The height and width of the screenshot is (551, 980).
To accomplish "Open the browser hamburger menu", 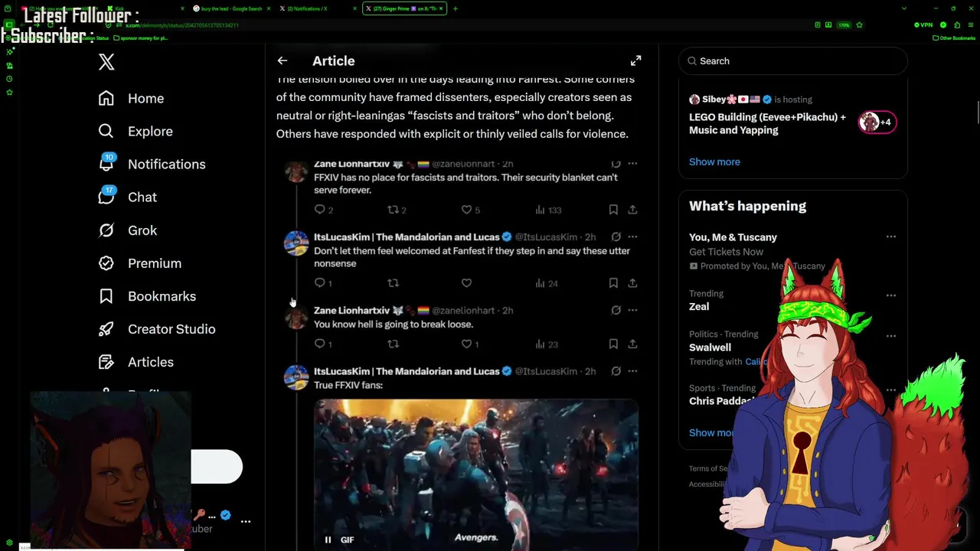I will point(971,25).
